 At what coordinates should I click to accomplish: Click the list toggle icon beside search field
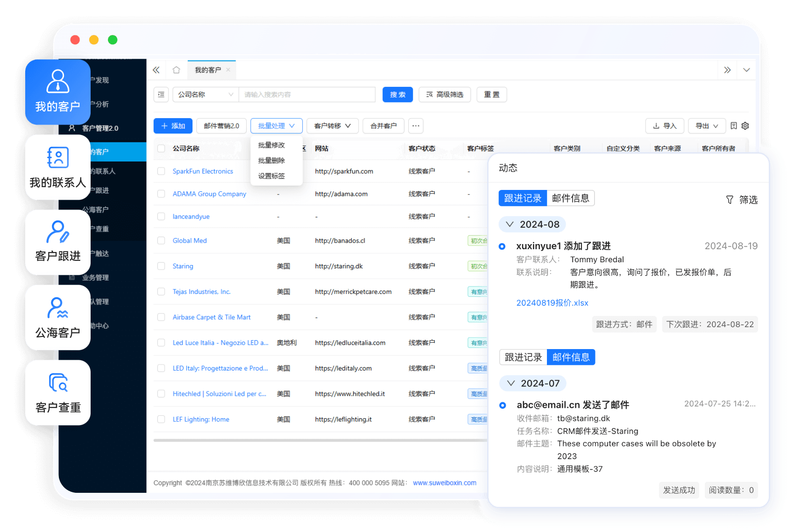pyautogui.click(x=161, y=95)
